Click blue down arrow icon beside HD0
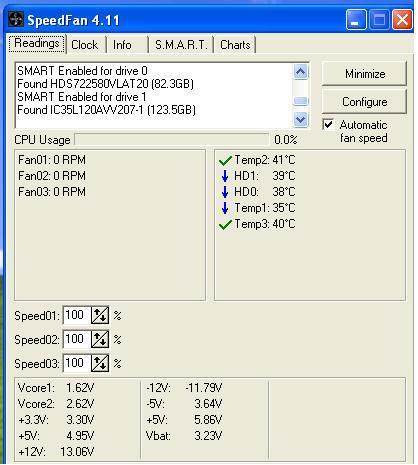 tap(225, 192)
